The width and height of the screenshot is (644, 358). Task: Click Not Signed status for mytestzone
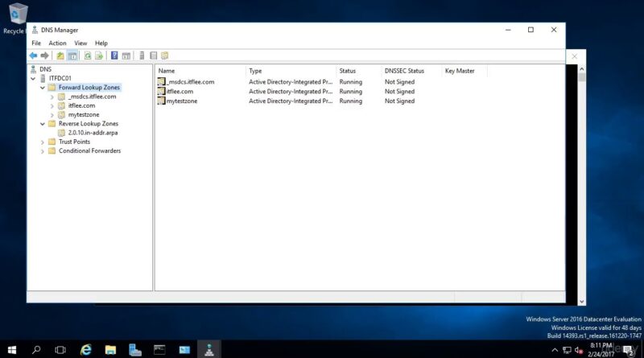[399, 101]
